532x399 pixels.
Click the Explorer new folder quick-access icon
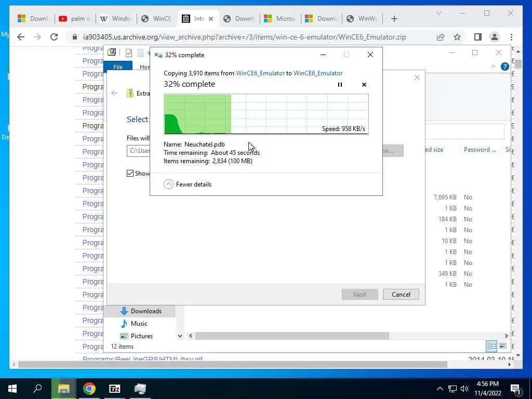coord(140,53)
